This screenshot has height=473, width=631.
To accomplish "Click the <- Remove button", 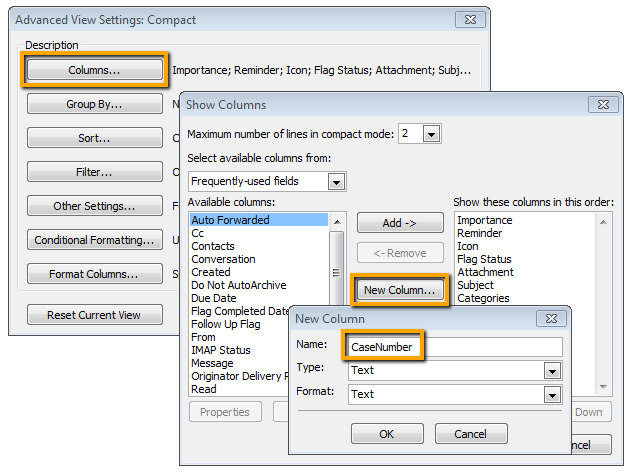I will (x=400, y=253).
